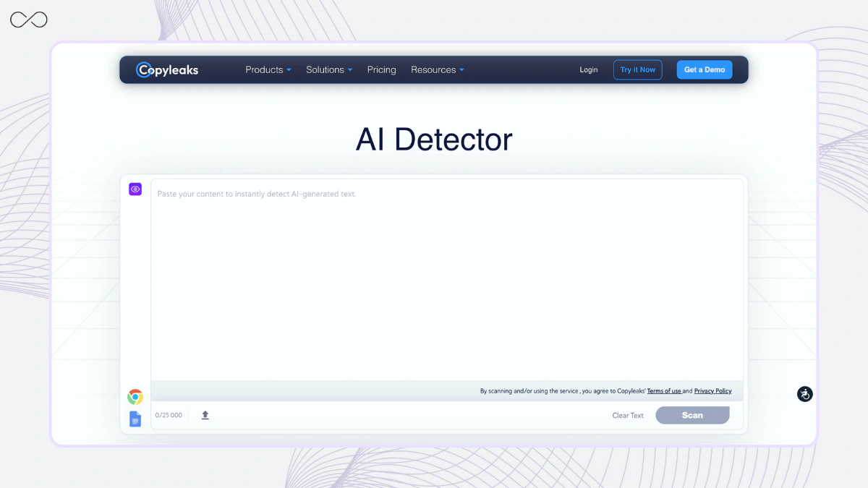Open the Chrome extension icon
Viewport: 868px width, 488px height.
tap(135, 396)
